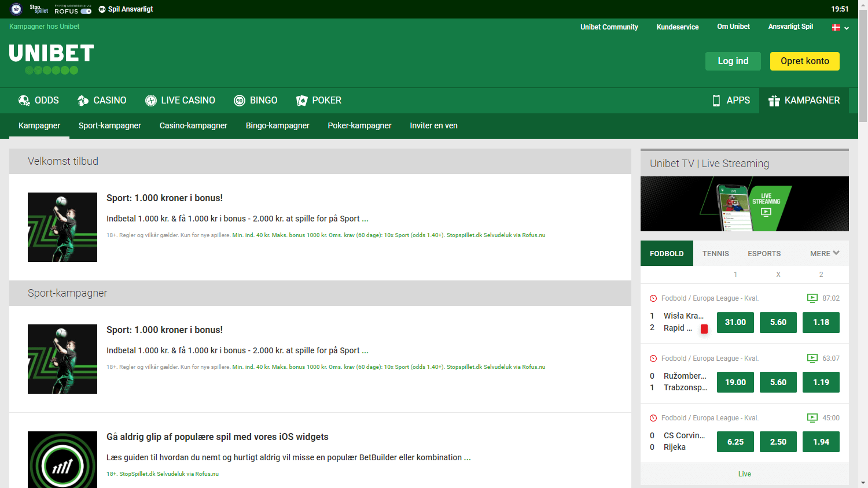The image size is (868, 488).
Task: Open the BINGO section
Action: 256,101
